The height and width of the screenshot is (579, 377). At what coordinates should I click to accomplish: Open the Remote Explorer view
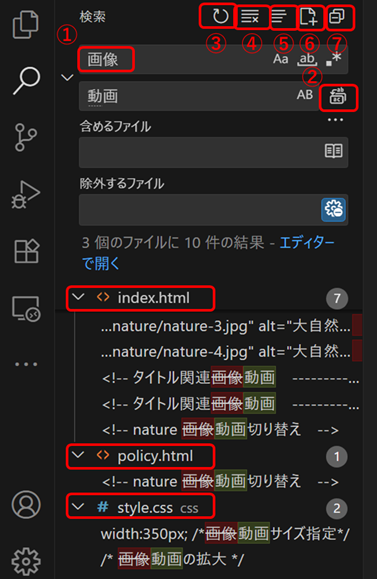pos(26,309)
